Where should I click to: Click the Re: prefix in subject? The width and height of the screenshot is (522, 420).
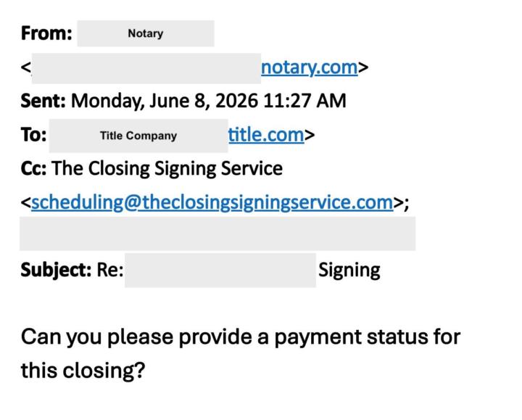pyautogui.click(x=110, y=269)
